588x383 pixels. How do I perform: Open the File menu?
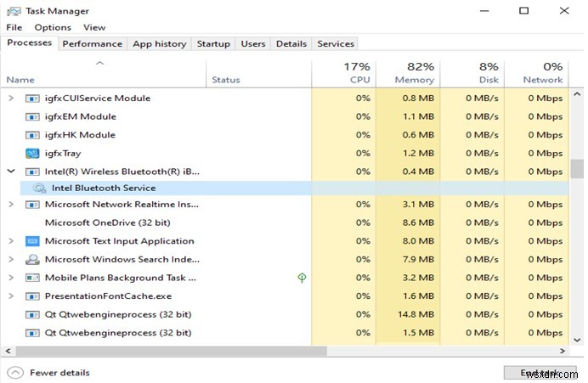tap(14, 27)
